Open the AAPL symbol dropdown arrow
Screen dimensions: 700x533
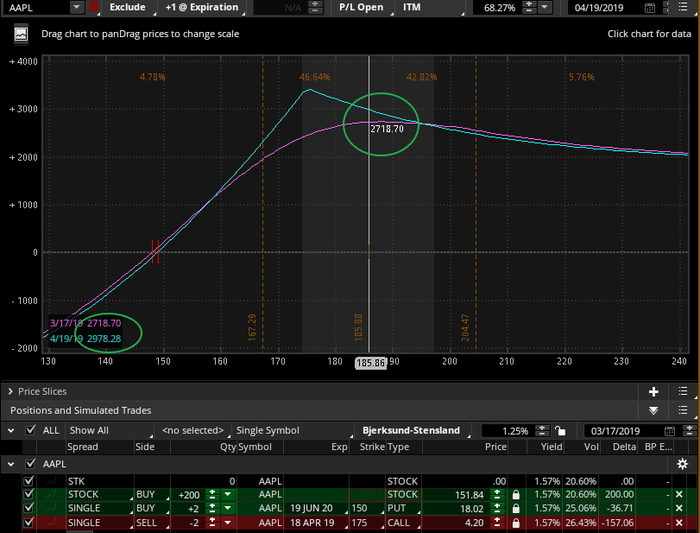pos(77,7)
